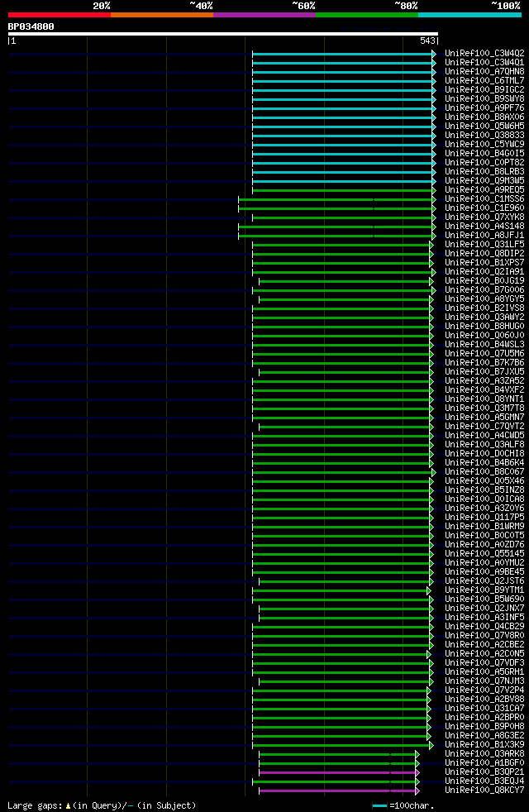Click the UniRef100_C1E960 label
The width and height of the screenshot is (529, 812).
coord(484,208)
